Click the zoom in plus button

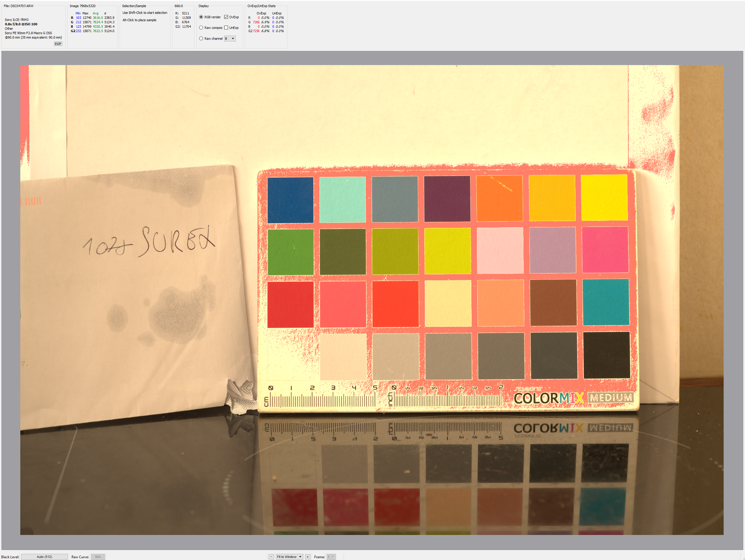coord(308,557)
